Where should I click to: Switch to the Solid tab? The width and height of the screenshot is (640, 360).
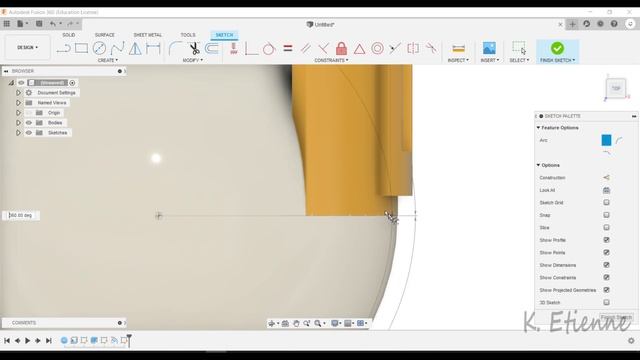(69, 35)
